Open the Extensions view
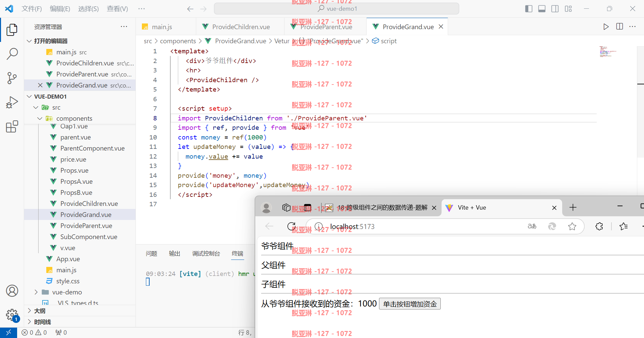This screenshot has height=338, width=644. coord(12,126)
